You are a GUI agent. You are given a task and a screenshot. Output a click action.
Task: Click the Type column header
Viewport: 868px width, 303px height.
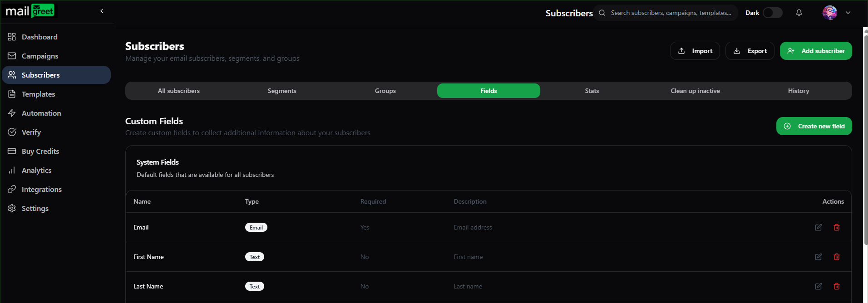pos(252,201)
